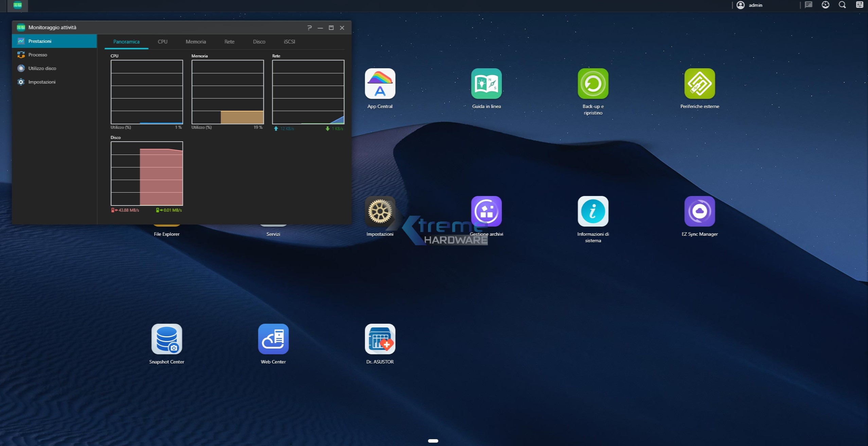Select Processo in the sidebar
Screen dimensions: 868x446
(38, 55)
